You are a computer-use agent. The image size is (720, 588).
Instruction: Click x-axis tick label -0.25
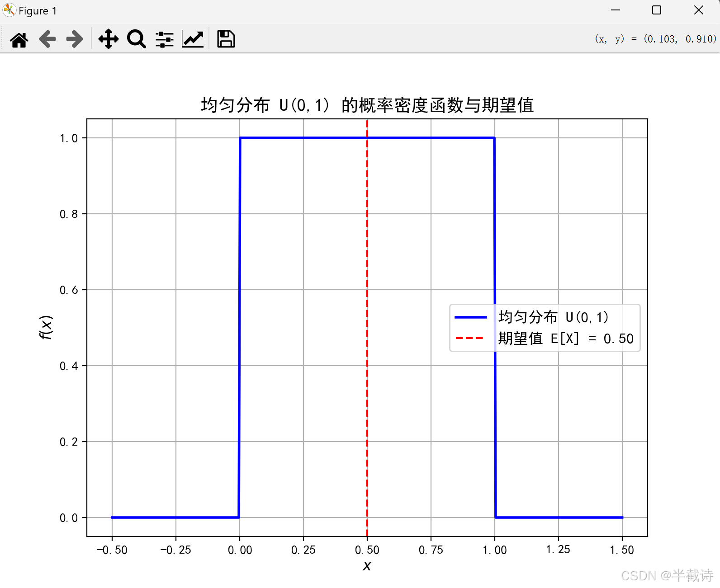[x=175, y=550]
